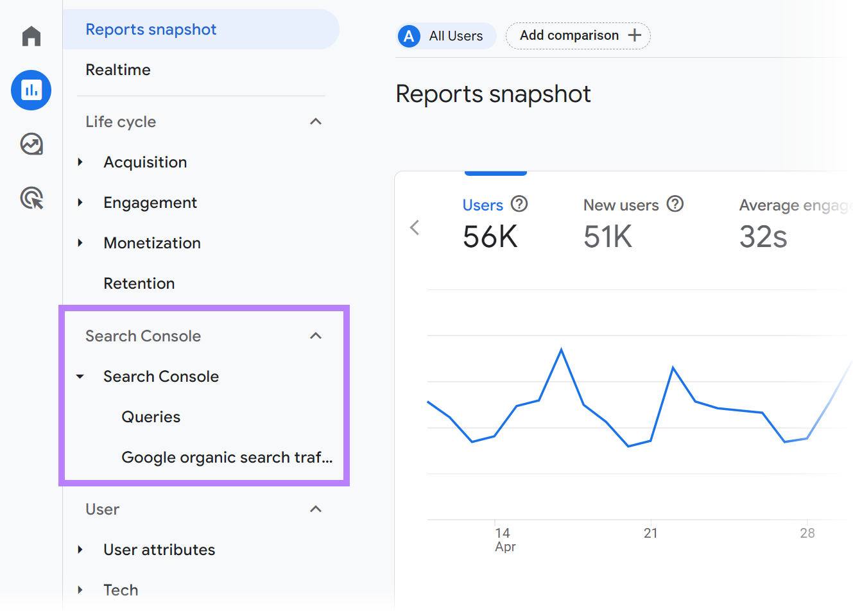
Task: Open the Google organic search traffic report
Action: pyautogui.click(x=226, y=457)
